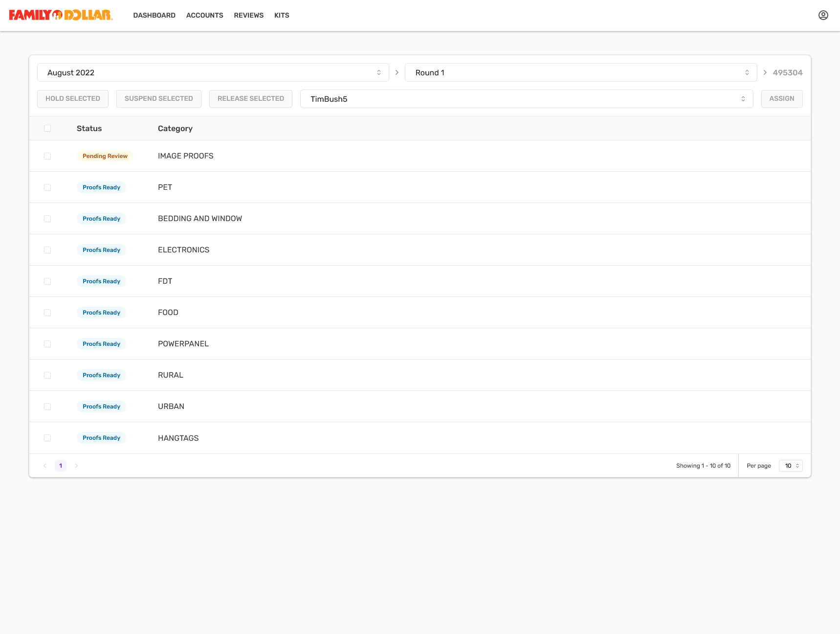This screenshot has width=840, height=634.
Task: Click the 495304 job number
Action: click(788, 72)
